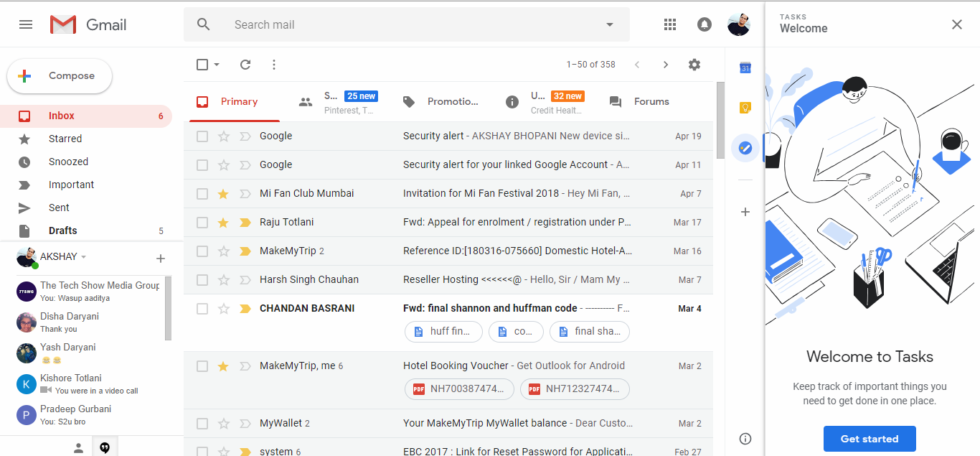Screen dimensions: 980x456
Task: Select the Google security alert email checkbox
Action: (202, 136)
